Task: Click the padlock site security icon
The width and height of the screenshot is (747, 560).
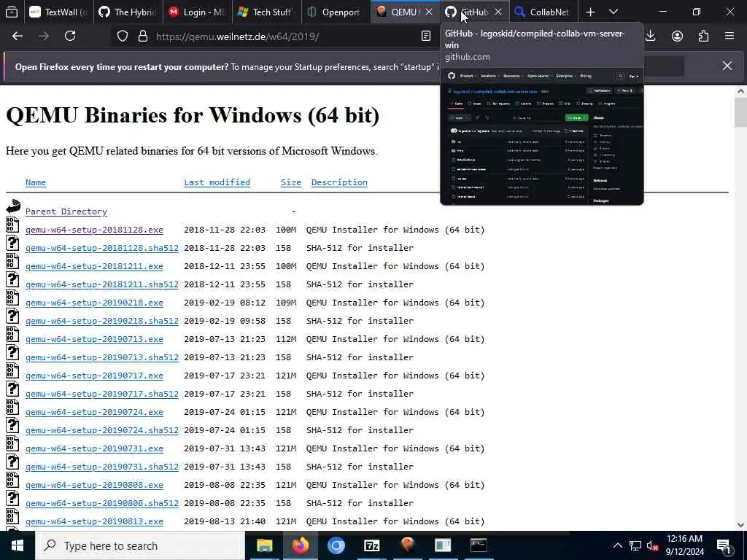Action: [x=142, y=36]
